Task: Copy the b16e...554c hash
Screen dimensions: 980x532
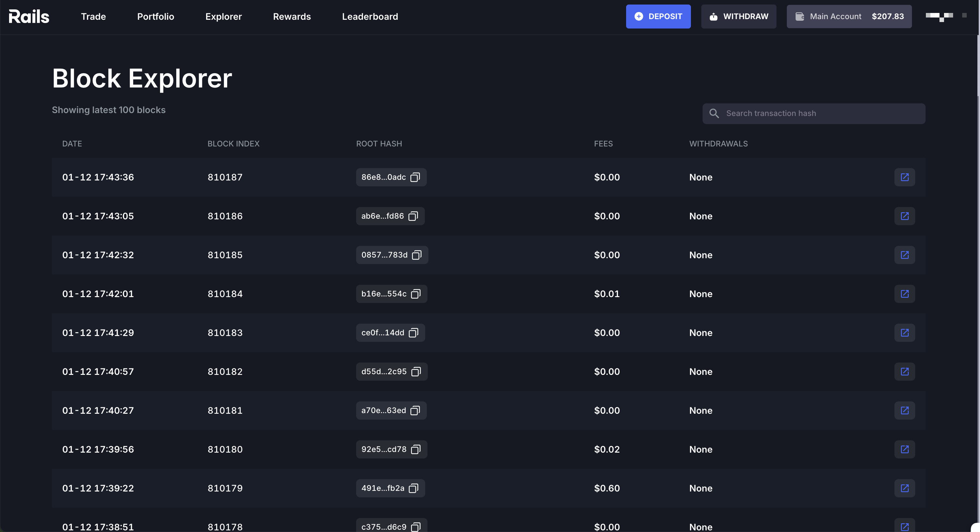Action: (x=416, y=294)
